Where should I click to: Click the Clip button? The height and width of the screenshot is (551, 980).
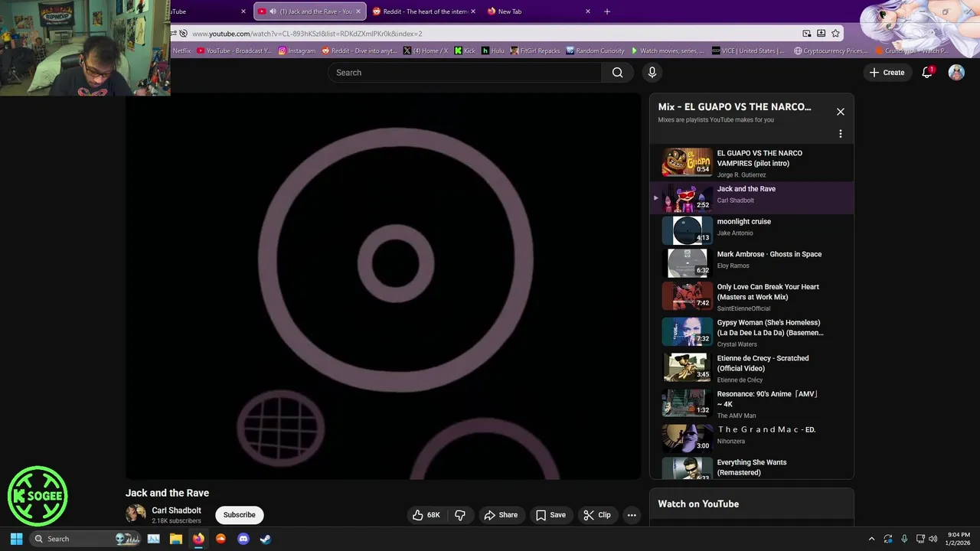click(x=597, y=515)
